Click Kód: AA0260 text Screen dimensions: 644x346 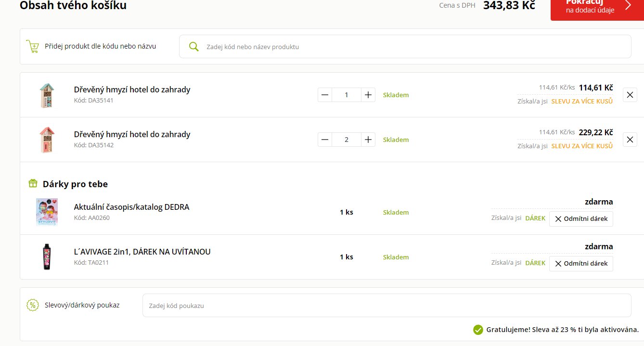tap(91, 218)
